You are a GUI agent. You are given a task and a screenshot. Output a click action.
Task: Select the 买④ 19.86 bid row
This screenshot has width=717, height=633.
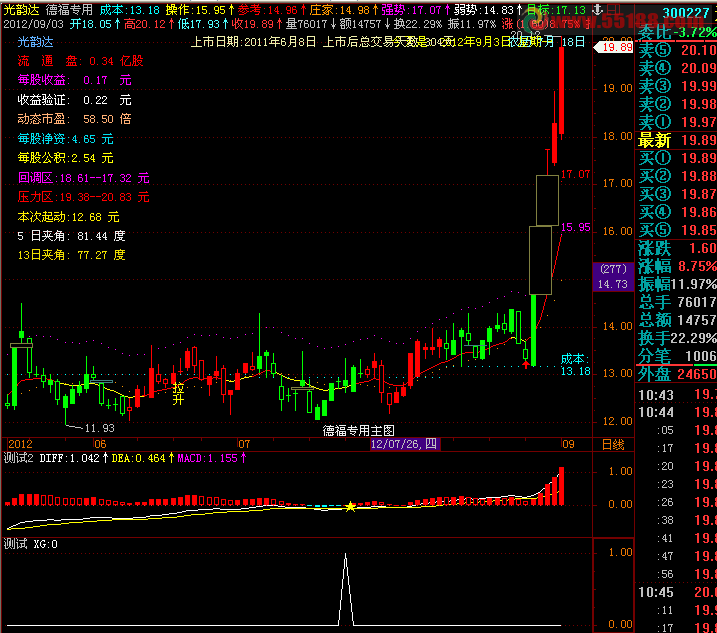[x=677, y=212]
